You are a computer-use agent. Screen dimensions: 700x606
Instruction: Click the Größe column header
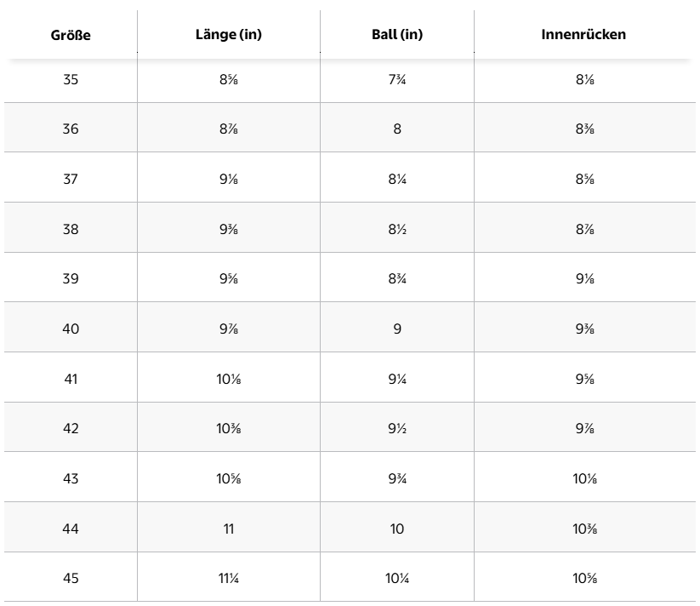[71, 35]
